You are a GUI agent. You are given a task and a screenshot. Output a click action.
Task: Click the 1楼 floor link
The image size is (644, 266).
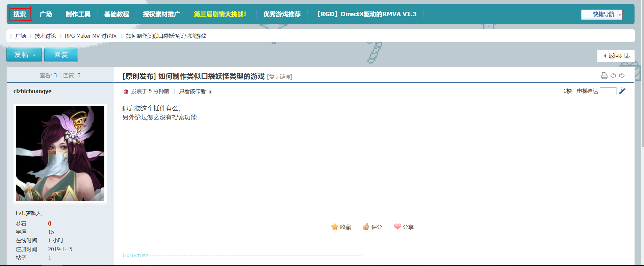point(567,91)
